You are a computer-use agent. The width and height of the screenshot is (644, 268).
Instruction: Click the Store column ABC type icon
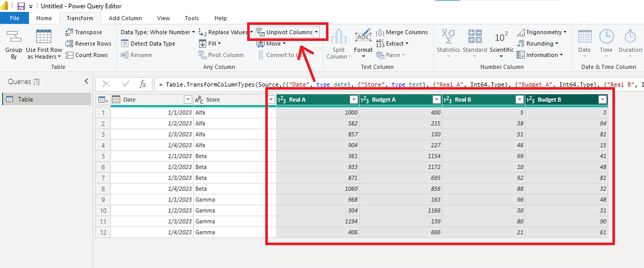click(199, 100)
